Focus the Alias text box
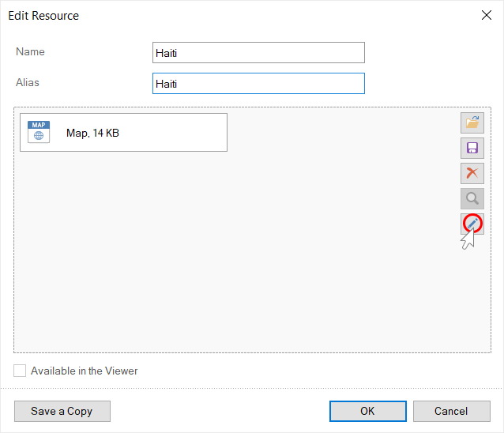 point(258,84)
